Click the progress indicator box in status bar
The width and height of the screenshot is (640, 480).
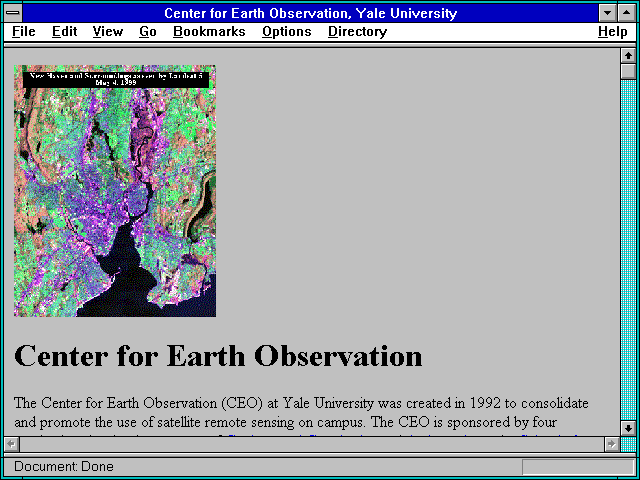[x=578, y=467]
